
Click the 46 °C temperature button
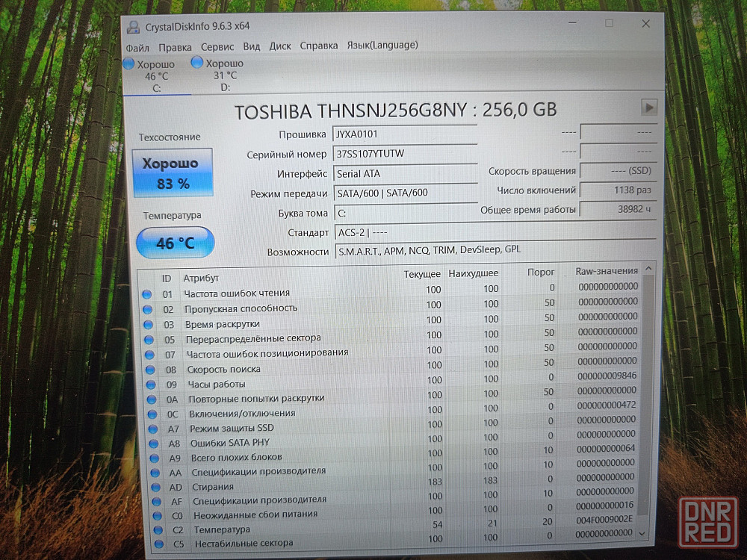[176, 243]
